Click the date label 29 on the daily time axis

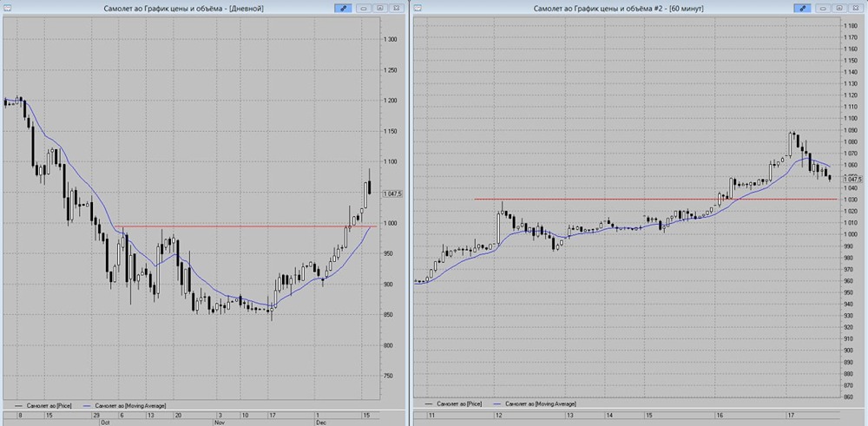96,415
